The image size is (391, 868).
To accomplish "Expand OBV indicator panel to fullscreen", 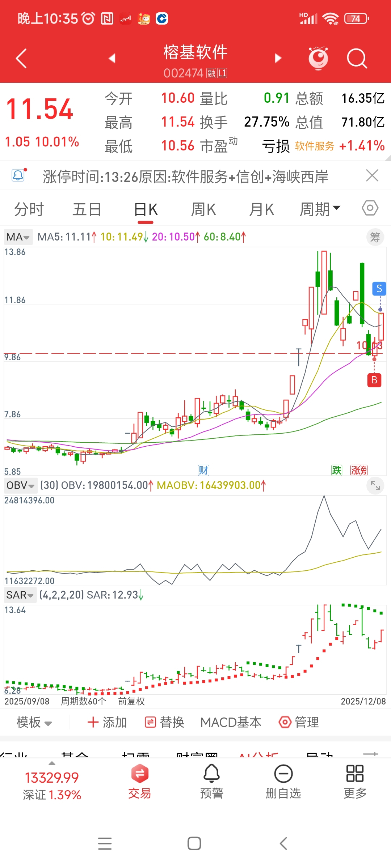I will [375, 486].
